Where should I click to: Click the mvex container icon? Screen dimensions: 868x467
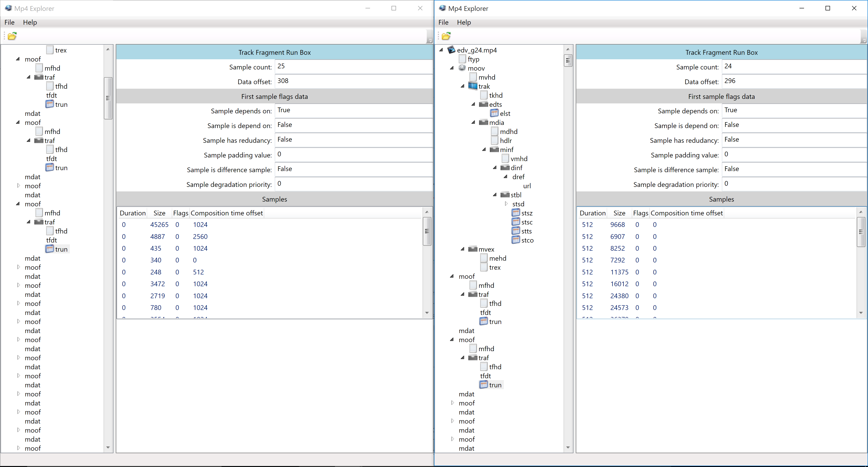473,249
